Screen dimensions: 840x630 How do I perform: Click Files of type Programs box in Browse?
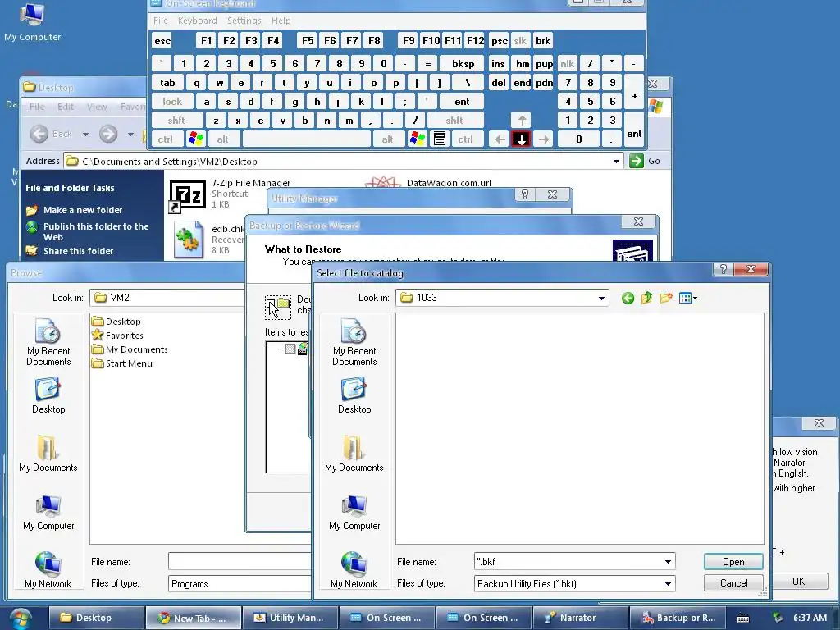(x=240, y=583)
